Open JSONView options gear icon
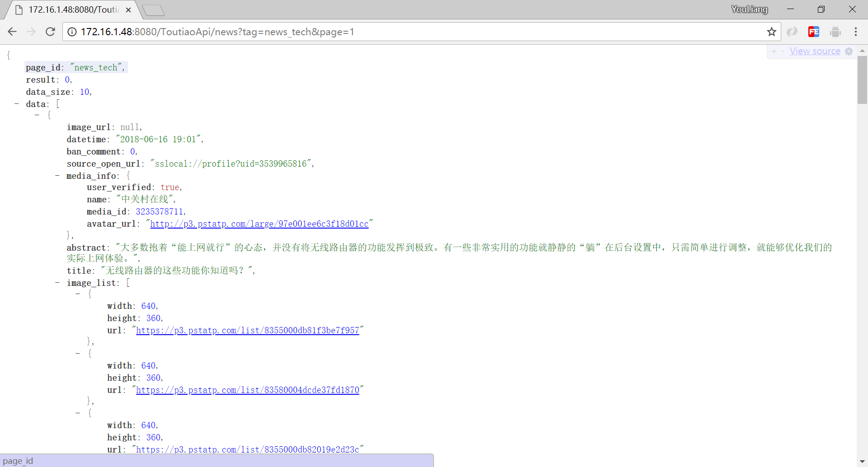This screenshot has width=868, height=467. point(849,51)
